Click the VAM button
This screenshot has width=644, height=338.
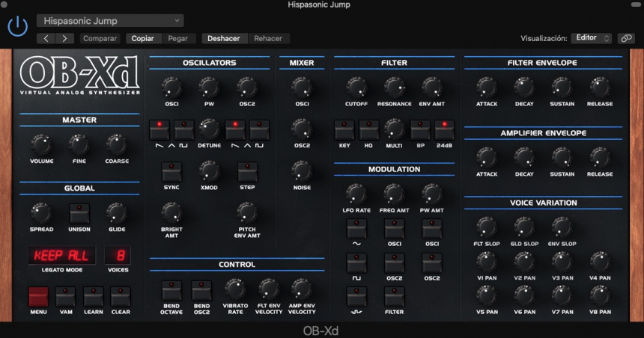pos(65,297)
